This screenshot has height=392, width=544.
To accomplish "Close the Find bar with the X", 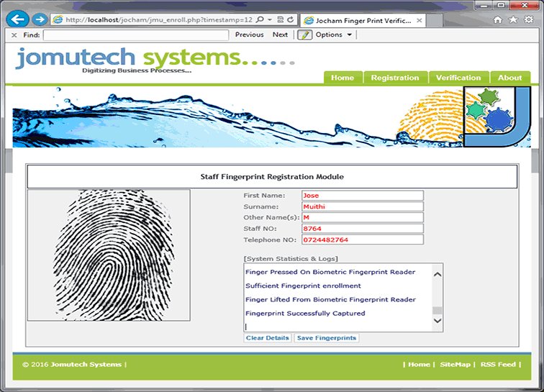I will click(14, 35).
